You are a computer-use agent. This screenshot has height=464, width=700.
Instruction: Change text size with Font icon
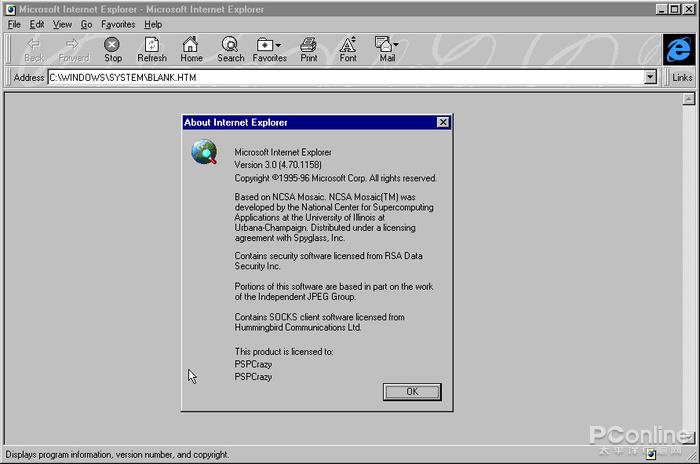point(348,44)
